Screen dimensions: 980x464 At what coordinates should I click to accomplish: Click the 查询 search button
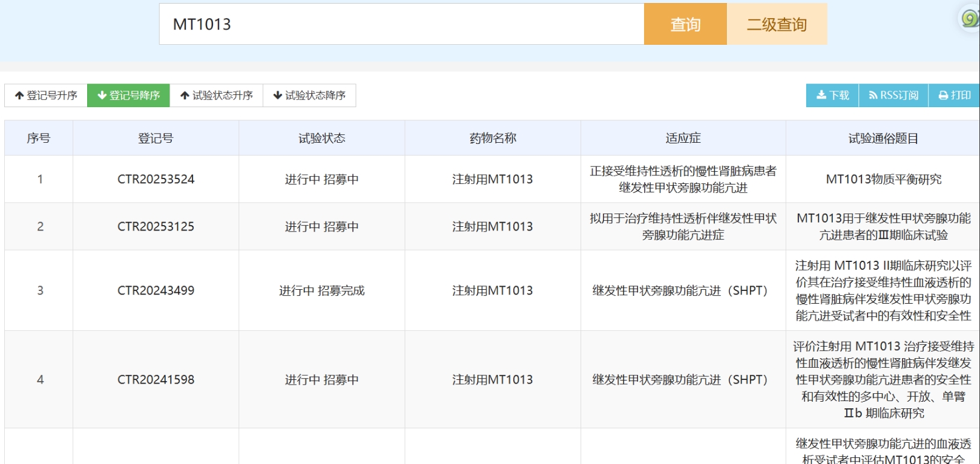point(685,24)
